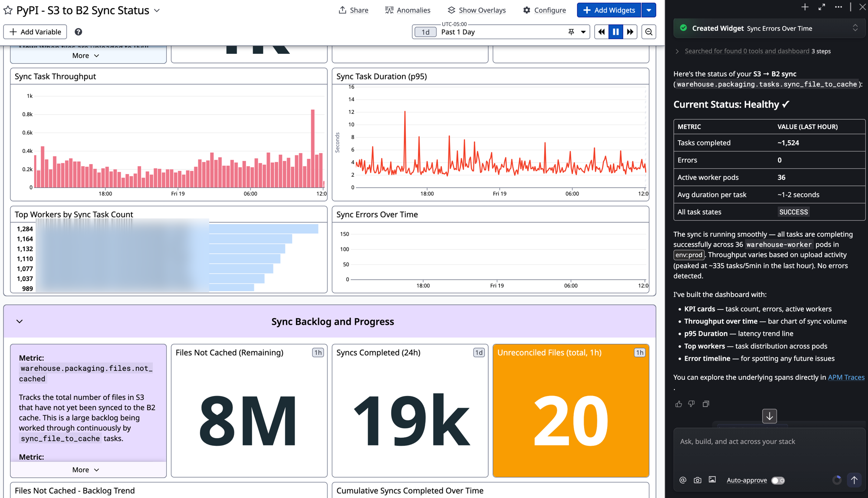Expand the assistant panel to fullscreen
This screenshot has width=868, height=498.
click(822, 7)
